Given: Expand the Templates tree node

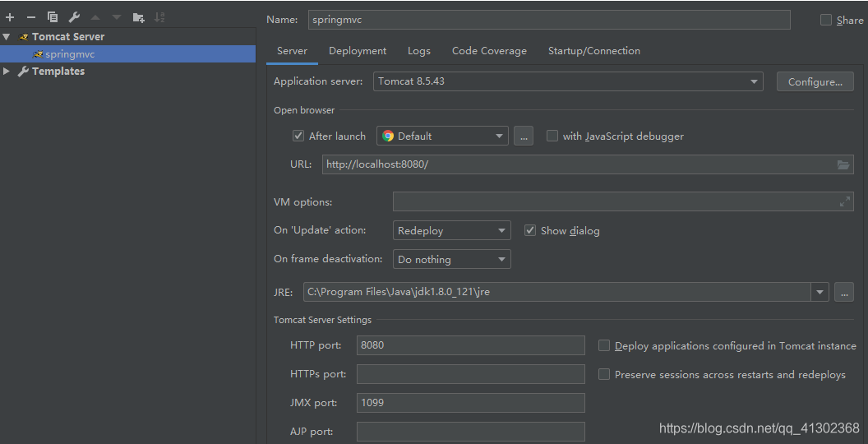Looking at the screenshot, I should coord(7,72).
